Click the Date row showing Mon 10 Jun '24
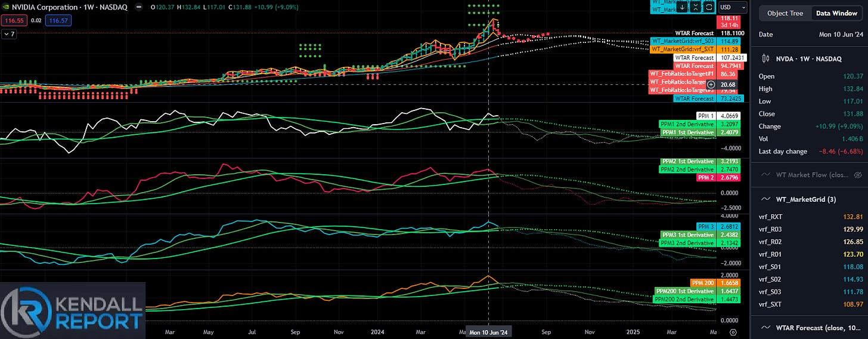Screen dimensions: 868x339 click(810, 35)
